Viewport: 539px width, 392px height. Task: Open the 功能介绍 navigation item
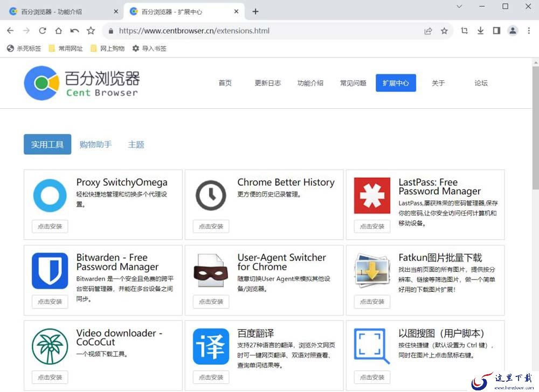pos(310,83)
